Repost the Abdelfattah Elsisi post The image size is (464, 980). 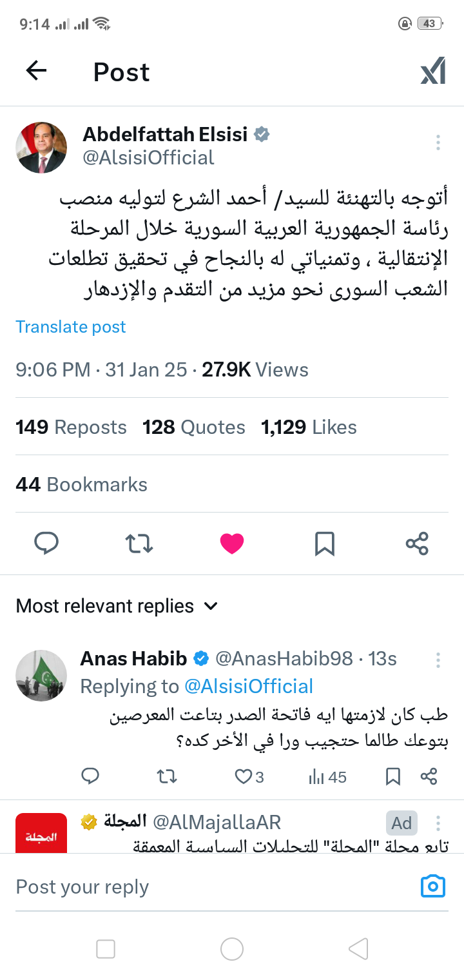(x=139, y=544)
